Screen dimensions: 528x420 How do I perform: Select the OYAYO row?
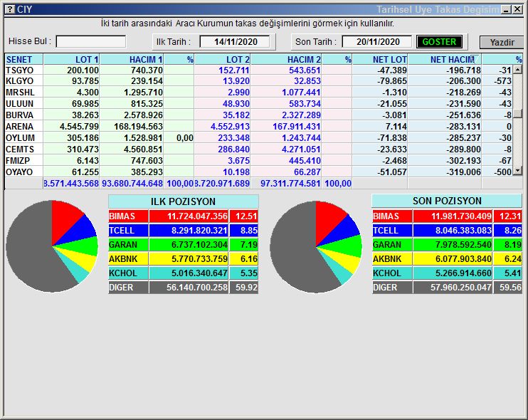pos(258,172)
